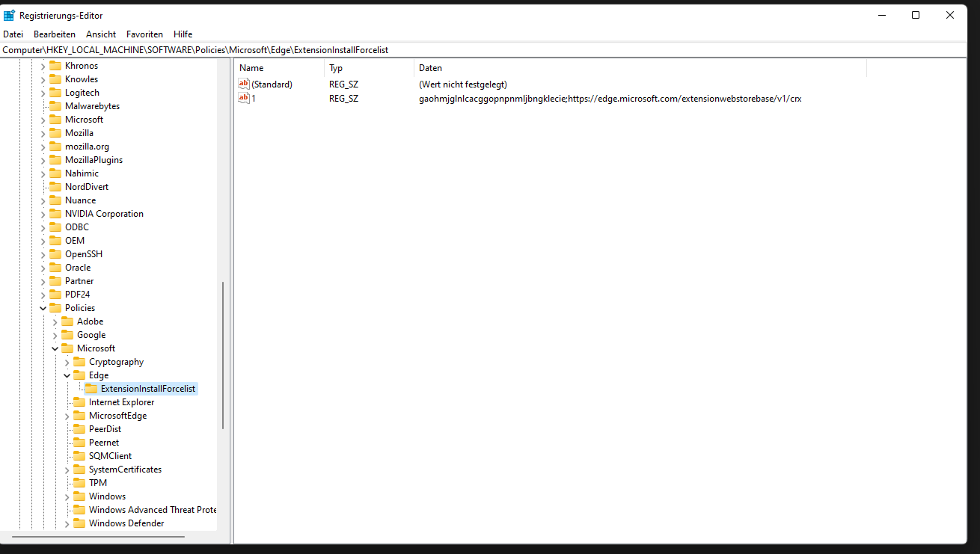Expand the PDF24 key

click(43, 295)
